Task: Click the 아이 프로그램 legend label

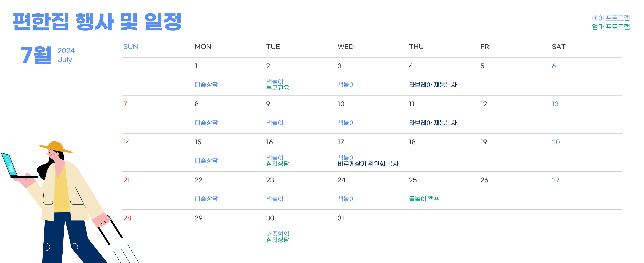Action: tap(611, 18)
